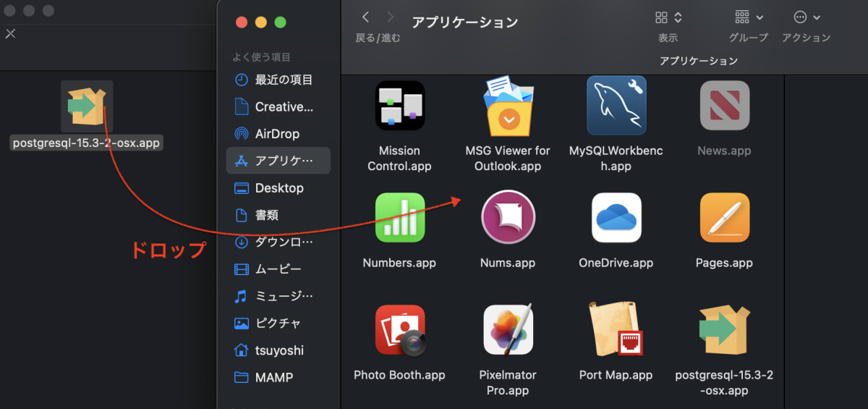This screenshot has width=868, height=409.
Task: Open ムービー in sidebar
Action: (x=278, y=269)
